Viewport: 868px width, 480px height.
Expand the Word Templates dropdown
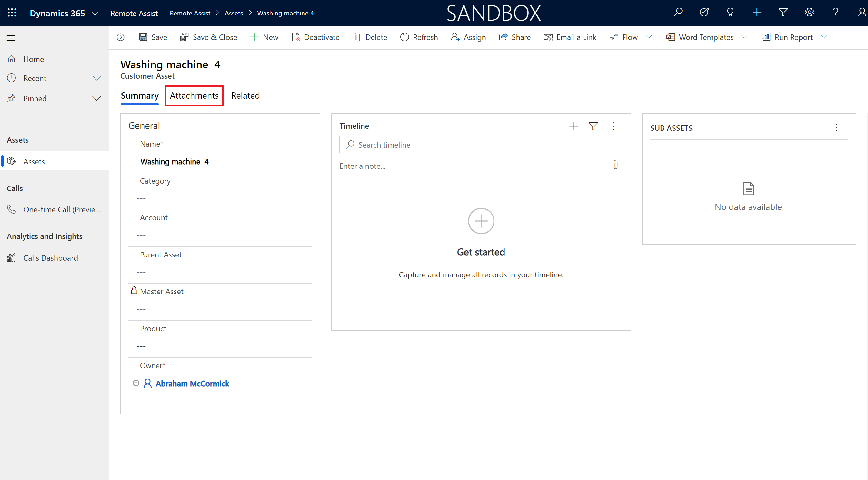tap(744, 37)
